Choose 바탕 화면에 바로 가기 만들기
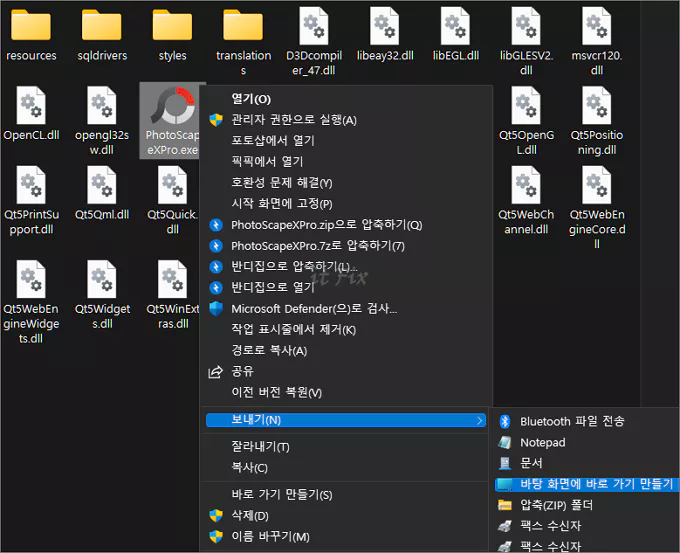The image size is (680, 553). coord(587,484)
